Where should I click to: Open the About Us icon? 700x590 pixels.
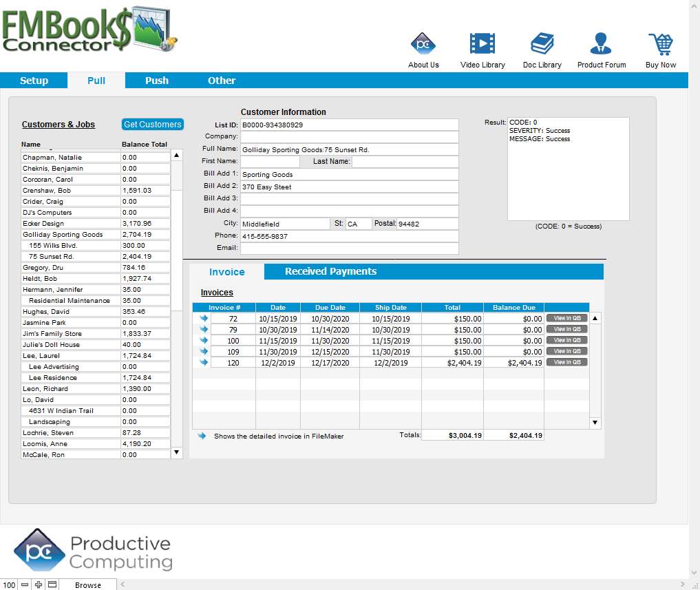coord(423,44)
